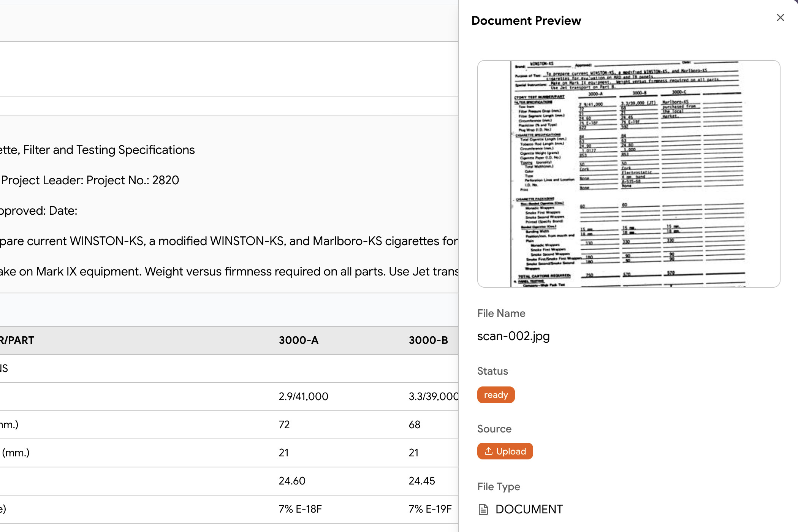Click the scanned document thumbnail preview
The width and height of the screenshot is (798, 532).
(x=629, y=174)
